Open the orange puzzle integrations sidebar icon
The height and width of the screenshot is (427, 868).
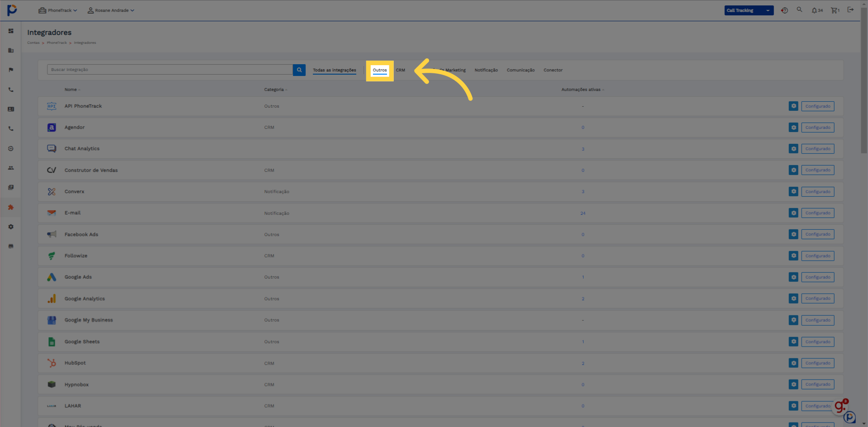coord(11,207)
